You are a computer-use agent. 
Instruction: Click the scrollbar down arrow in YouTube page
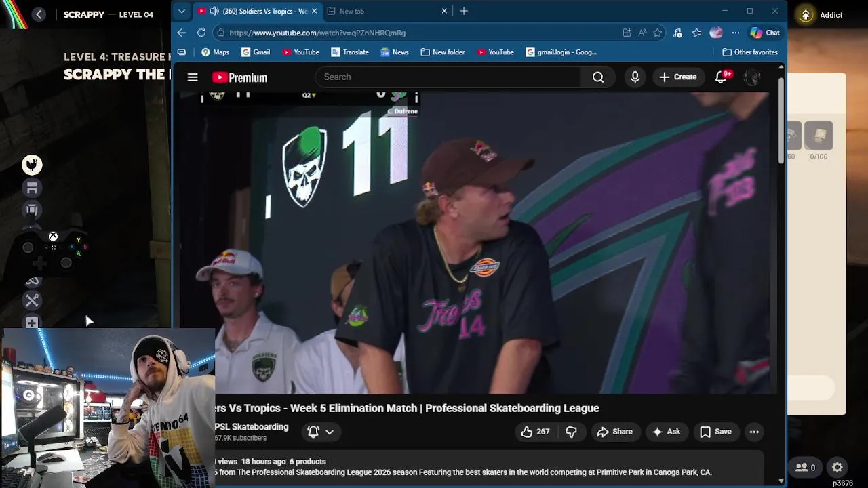tap(781, 481)
